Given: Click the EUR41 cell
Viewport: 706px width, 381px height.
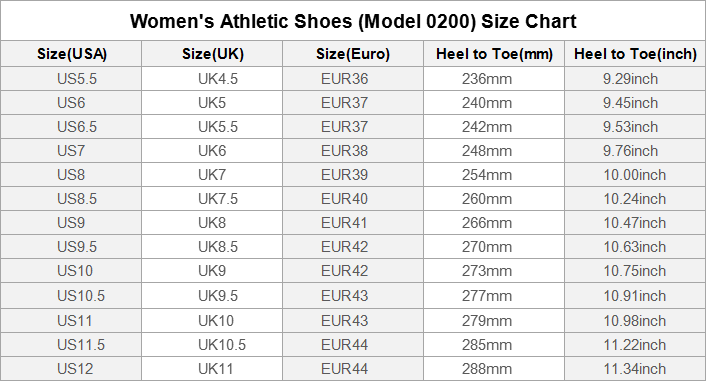Looking at the screenshot, I should 353,222.
